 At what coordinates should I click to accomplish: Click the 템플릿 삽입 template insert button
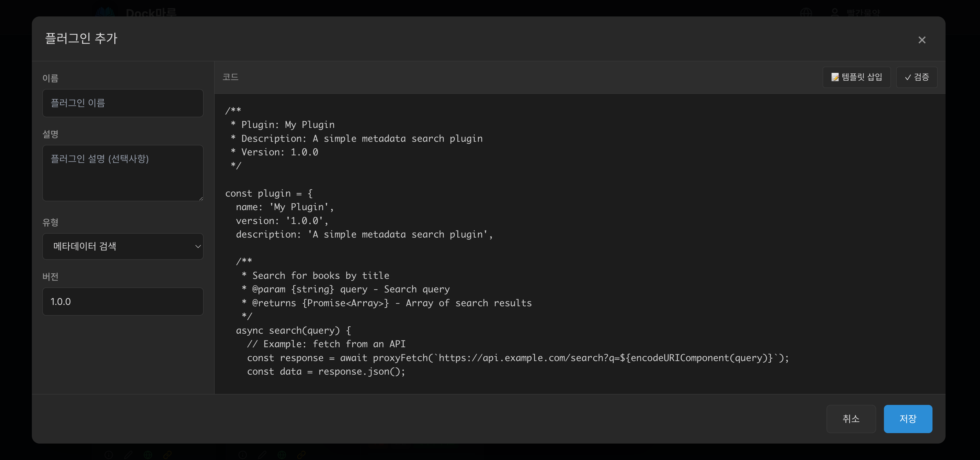point(856,77)
